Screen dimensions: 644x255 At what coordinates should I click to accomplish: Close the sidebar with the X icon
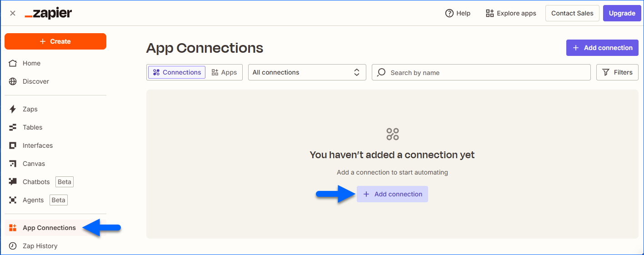[13, 13]
